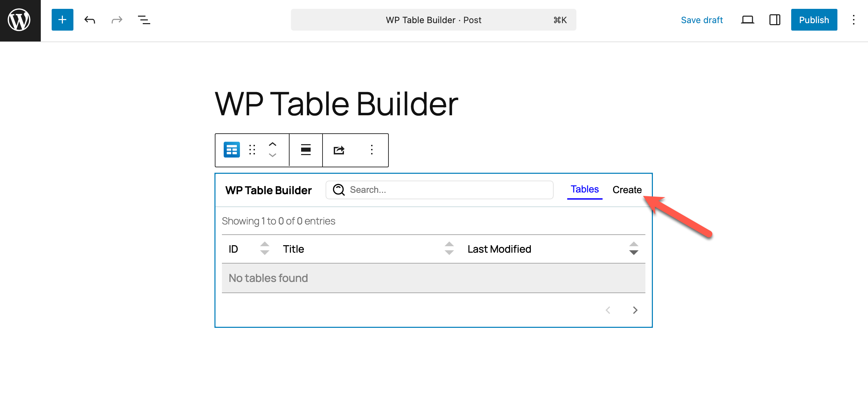
Task: Click the WP Table Builder block icon
Action: pos(231,150)
